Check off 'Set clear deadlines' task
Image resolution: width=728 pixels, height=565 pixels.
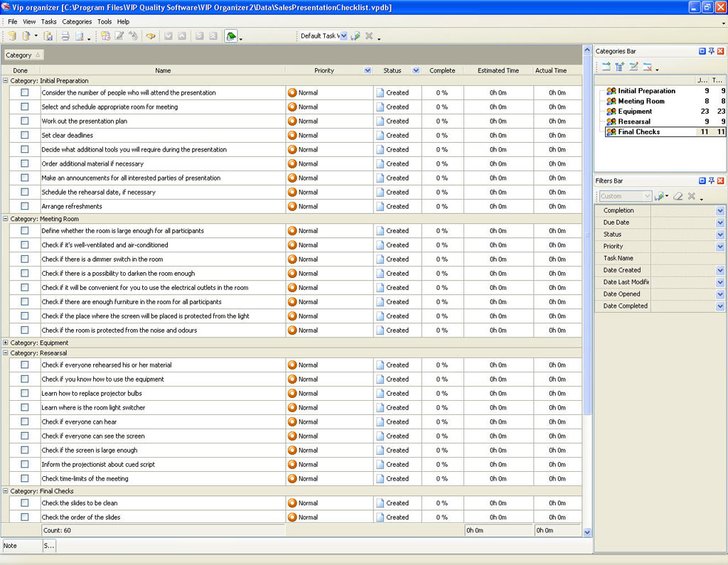coord(25,135)
